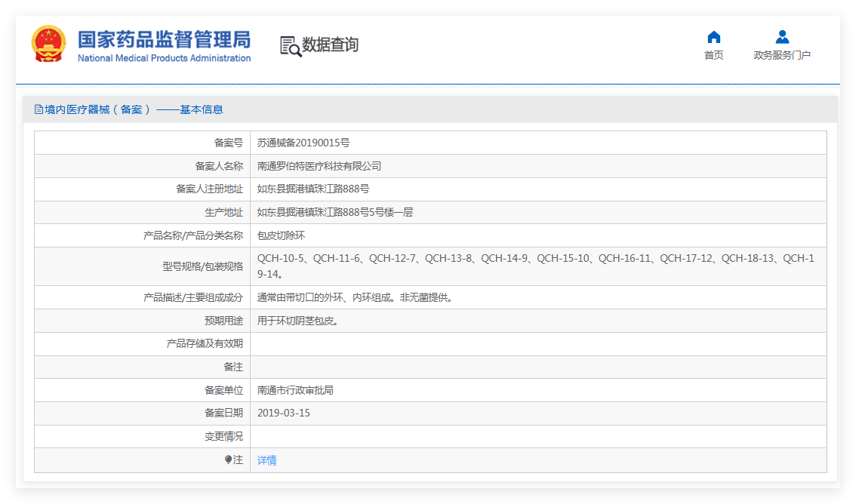This screenshot has width=856, height=504.
Task: Click the company name 南通罗伯特医疗科技有限公司
Action: pos(319,166)
